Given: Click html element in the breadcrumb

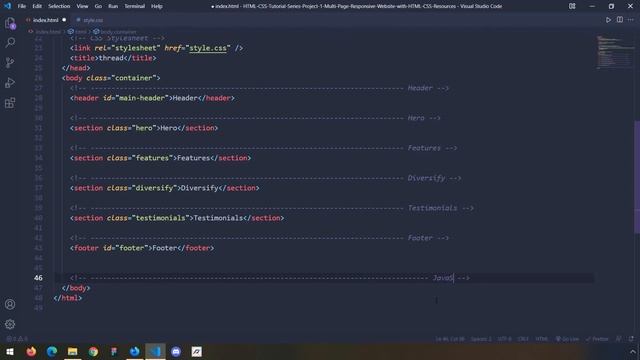Looking at the screenshot, I should pos(81,31).
